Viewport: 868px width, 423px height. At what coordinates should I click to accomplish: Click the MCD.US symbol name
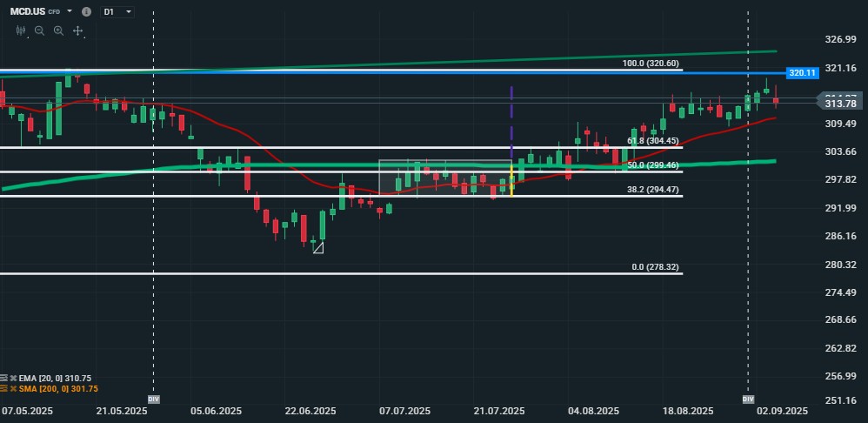[x=28, y=12]
